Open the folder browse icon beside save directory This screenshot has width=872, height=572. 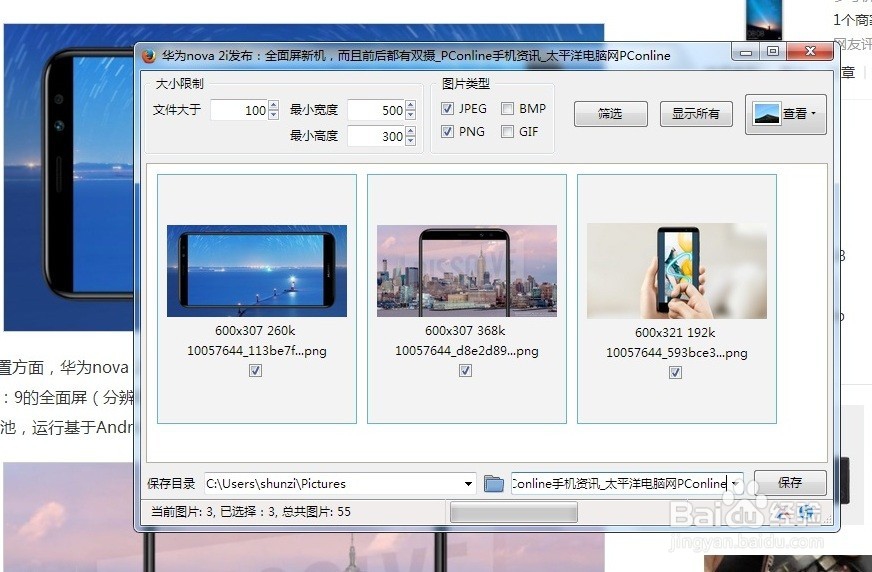point(493,484)
